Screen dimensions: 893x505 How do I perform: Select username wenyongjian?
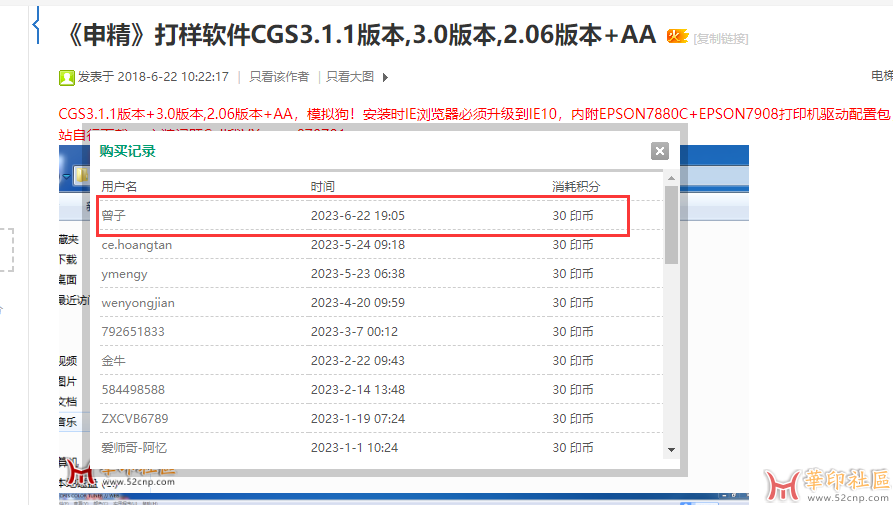[x=138, y=303]
